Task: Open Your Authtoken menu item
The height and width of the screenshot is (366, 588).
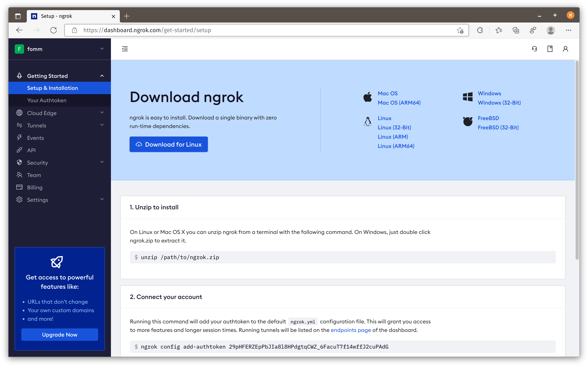Action: (47, 100)
